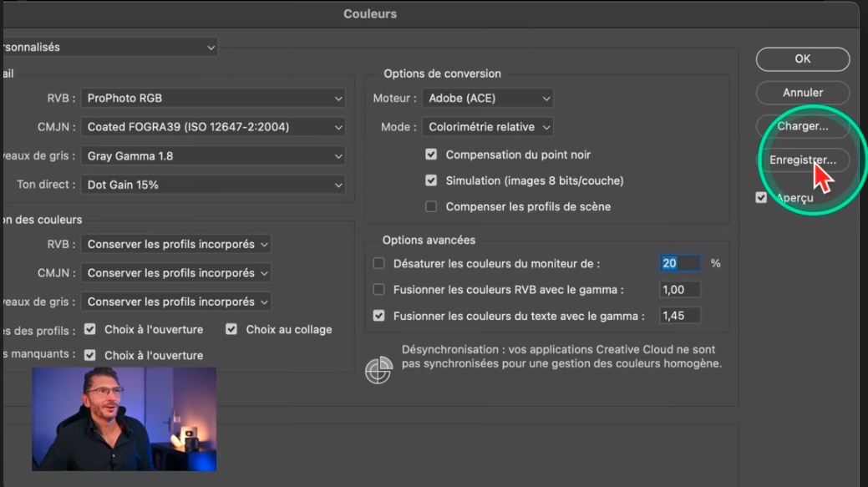Change the Colorimétrie relative Mode dropdown
This screenshot has height=487, width=868.
488,128
